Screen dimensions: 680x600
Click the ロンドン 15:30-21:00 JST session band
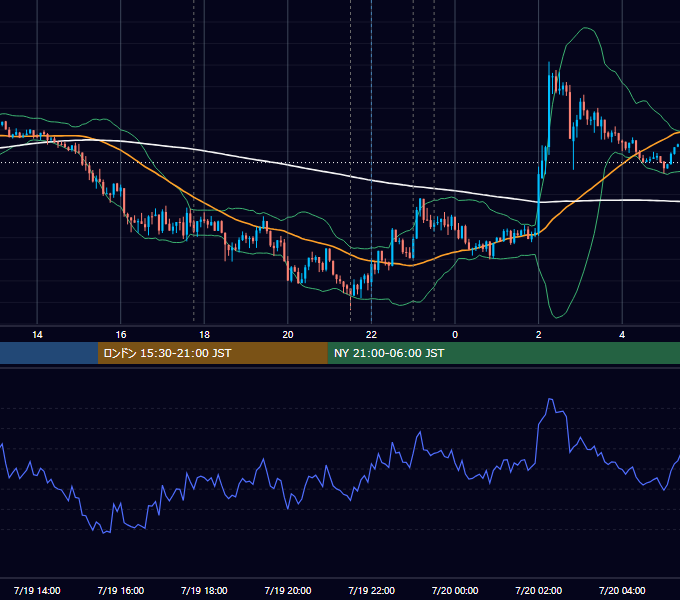pos(212,353)
